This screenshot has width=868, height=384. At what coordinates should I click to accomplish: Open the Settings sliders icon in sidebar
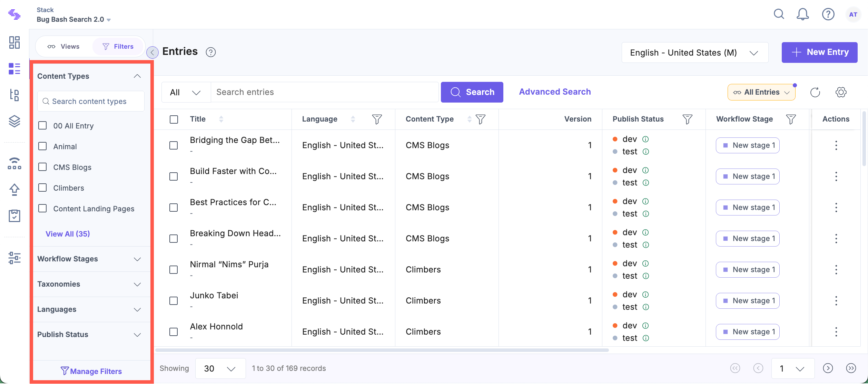[x=14, y=258]
